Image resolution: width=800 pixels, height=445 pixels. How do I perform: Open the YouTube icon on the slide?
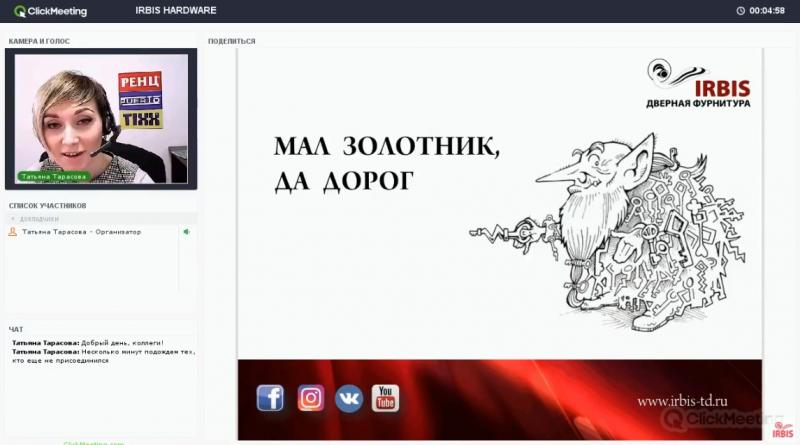pyautogui.click(x=386, y=398)
